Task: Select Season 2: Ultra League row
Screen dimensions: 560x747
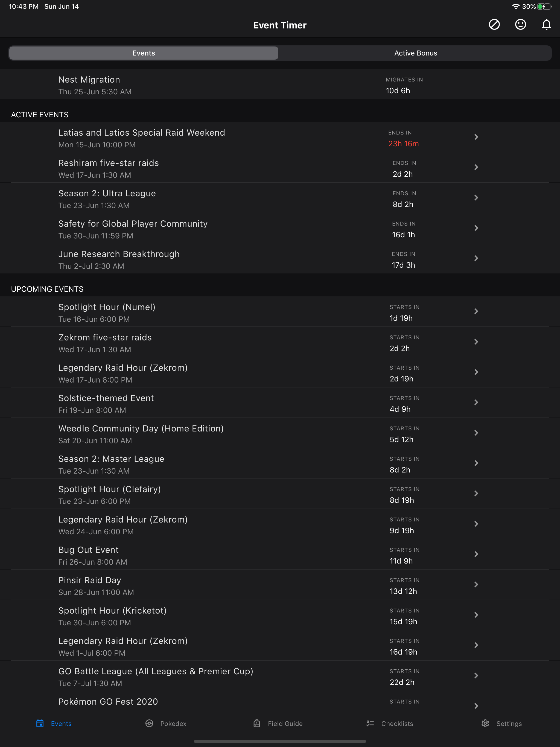Action: coord(280,198)
